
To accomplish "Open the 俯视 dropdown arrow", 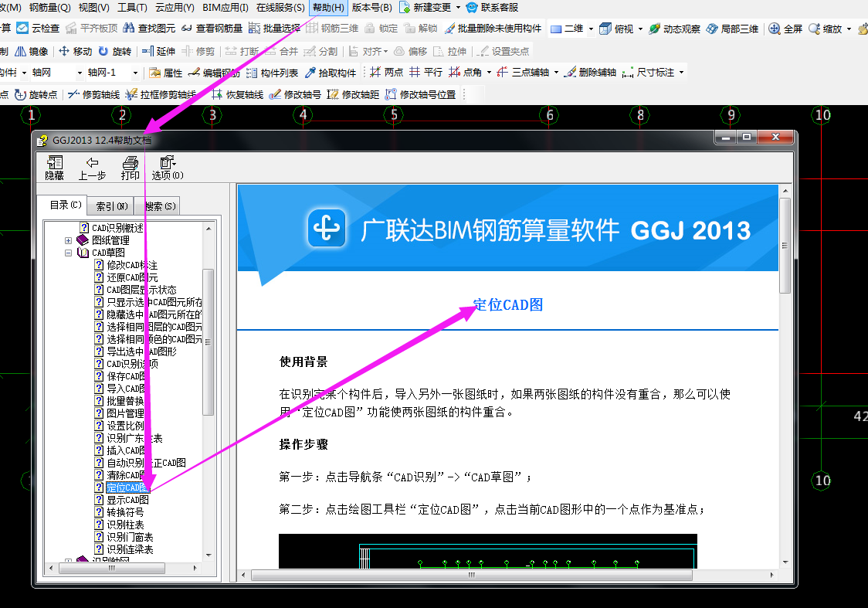I will pos(640,29).
